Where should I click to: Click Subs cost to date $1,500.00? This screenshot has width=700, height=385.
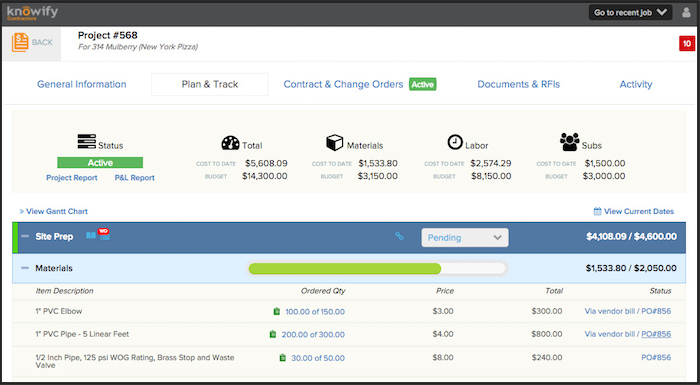coord(605,163)
